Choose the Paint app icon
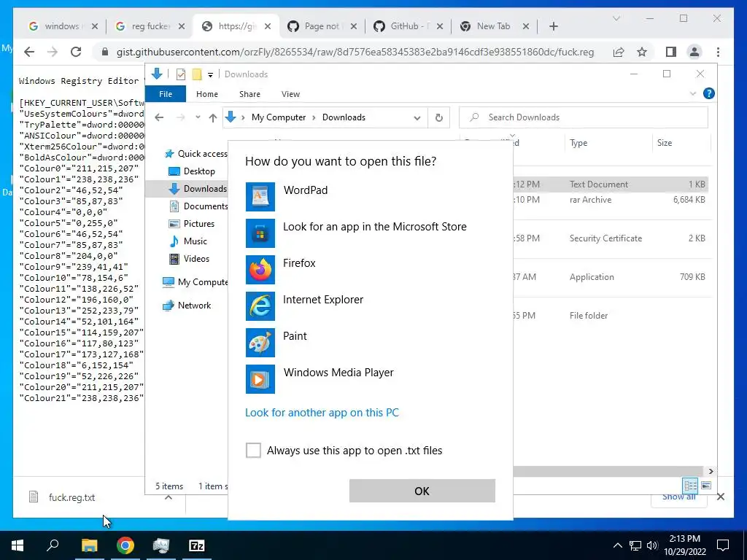Viewport: 747px width, 560px height. click(x=260, y=343)
